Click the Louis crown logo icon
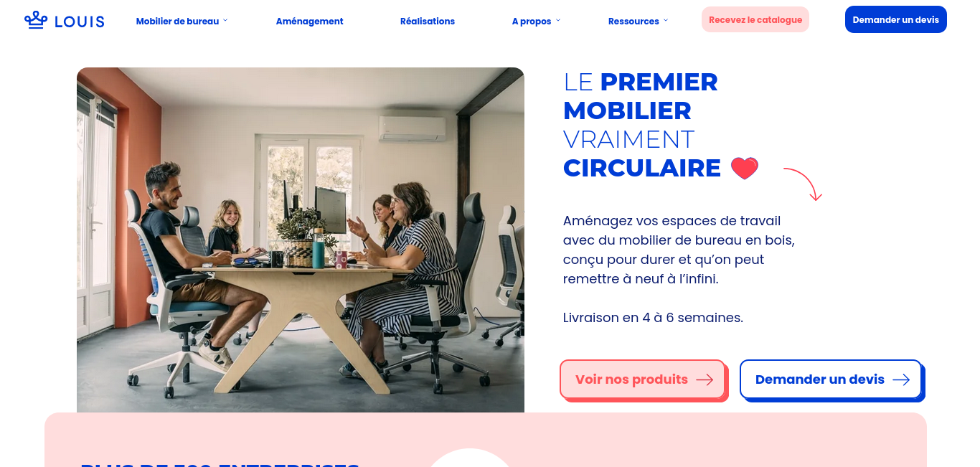The width and height of the screenshot is (980, 467). pyautogui.click(x=36, y=20)
